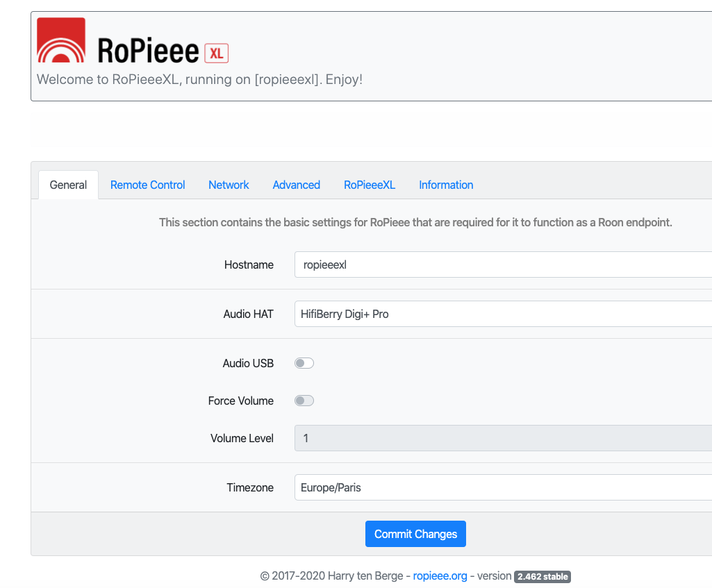
Task: Click the Volume Level label
Action: click(x=242, y=438)
